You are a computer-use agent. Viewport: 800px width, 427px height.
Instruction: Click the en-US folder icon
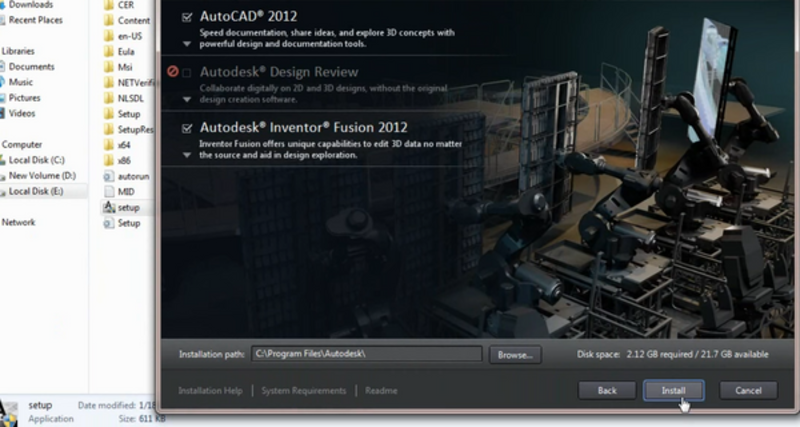coord(109,36)
